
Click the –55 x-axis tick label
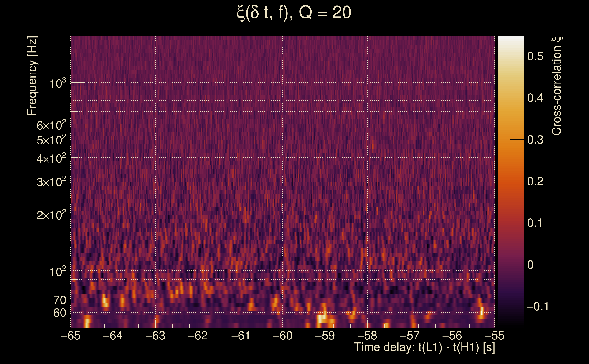(494, 336)
